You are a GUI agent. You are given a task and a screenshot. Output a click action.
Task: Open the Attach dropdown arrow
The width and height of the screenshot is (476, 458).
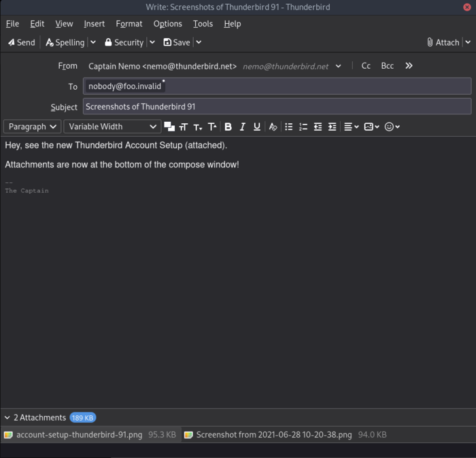[468, 42]
